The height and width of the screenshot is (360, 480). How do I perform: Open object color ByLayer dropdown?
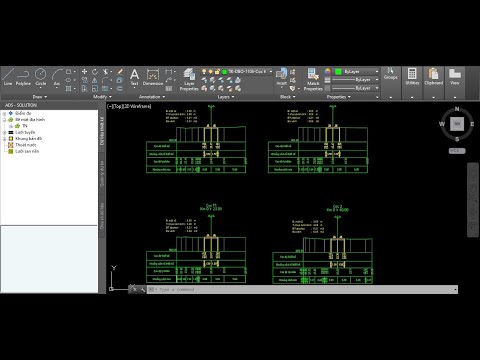377,72
